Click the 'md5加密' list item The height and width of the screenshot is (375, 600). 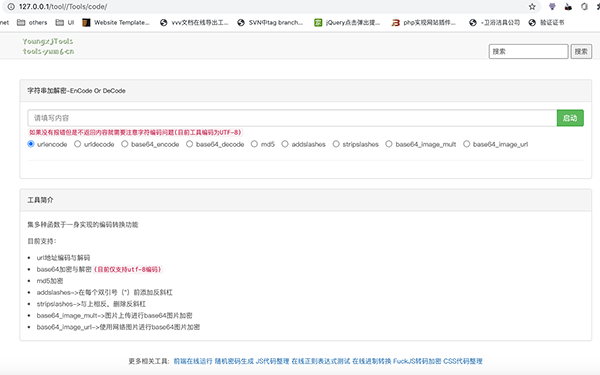click(x=50, y=280)
